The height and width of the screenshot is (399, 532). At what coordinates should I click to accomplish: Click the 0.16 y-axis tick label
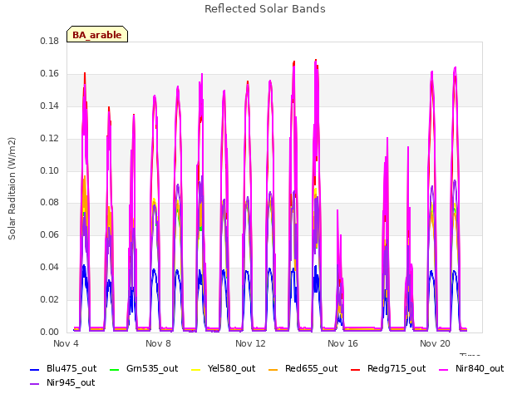[50, 74]
